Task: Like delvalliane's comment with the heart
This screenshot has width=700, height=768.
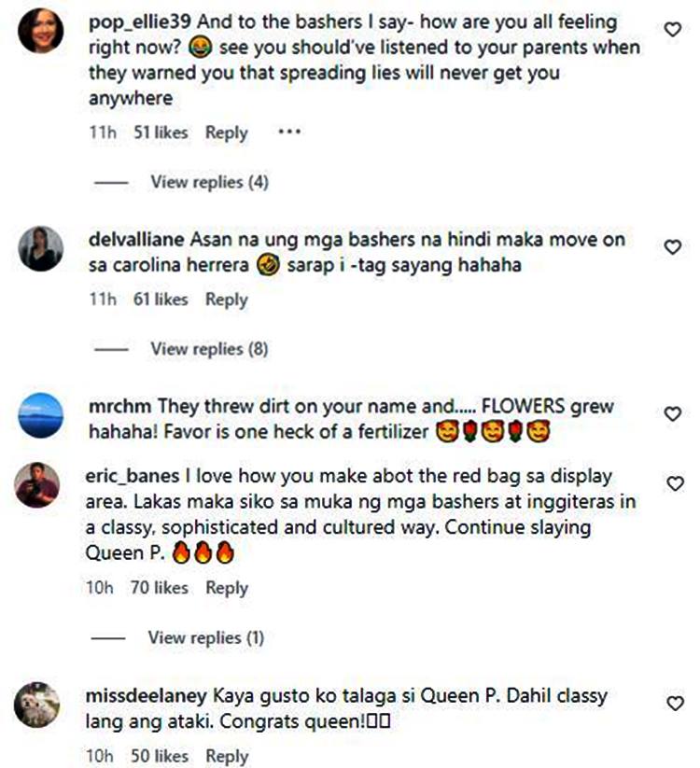Action: click(671, 247)
